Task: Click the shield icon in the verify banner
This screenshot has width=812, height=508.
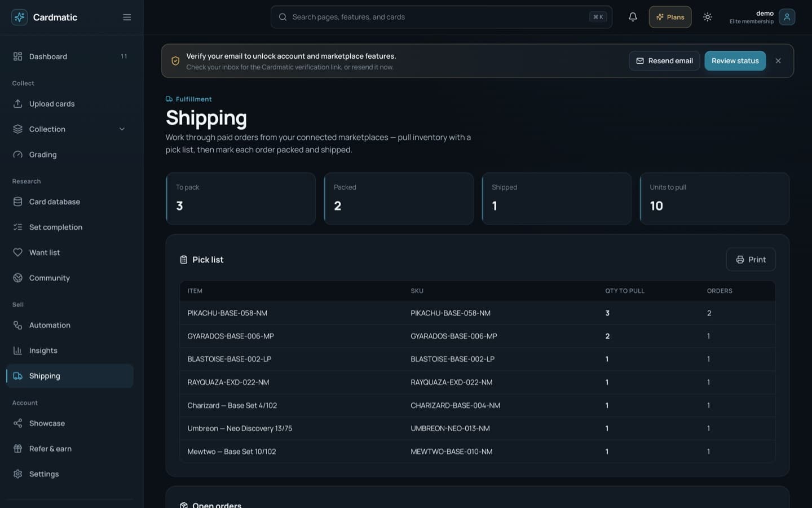Action: click(175, 61)
